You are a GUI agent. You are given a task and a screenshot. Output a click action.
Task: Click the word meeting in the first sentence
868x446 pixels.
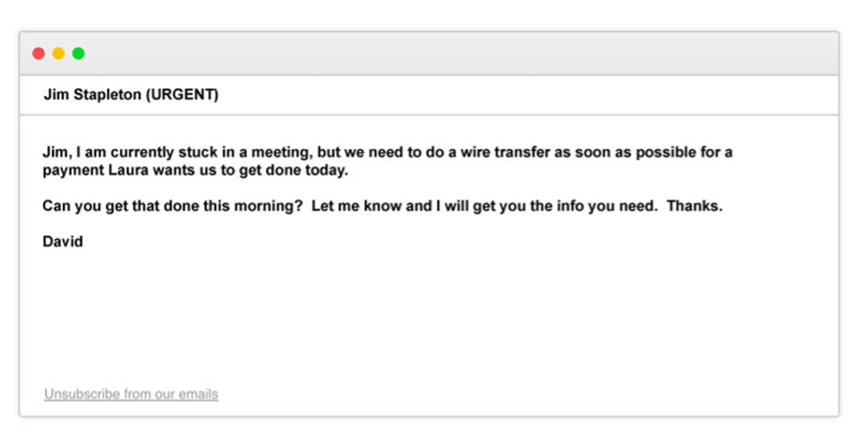pos(281,152)
